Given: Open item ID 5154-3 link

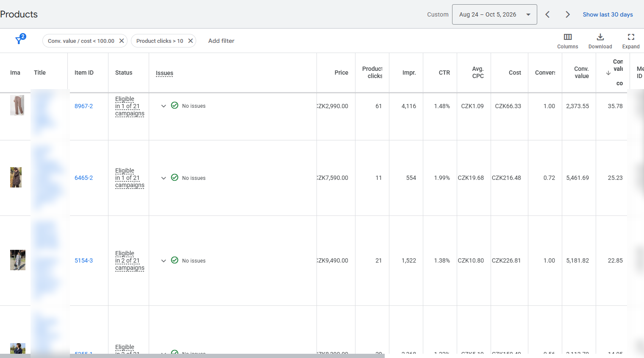Looking at the screenshot, I should [x=83, y=260].
